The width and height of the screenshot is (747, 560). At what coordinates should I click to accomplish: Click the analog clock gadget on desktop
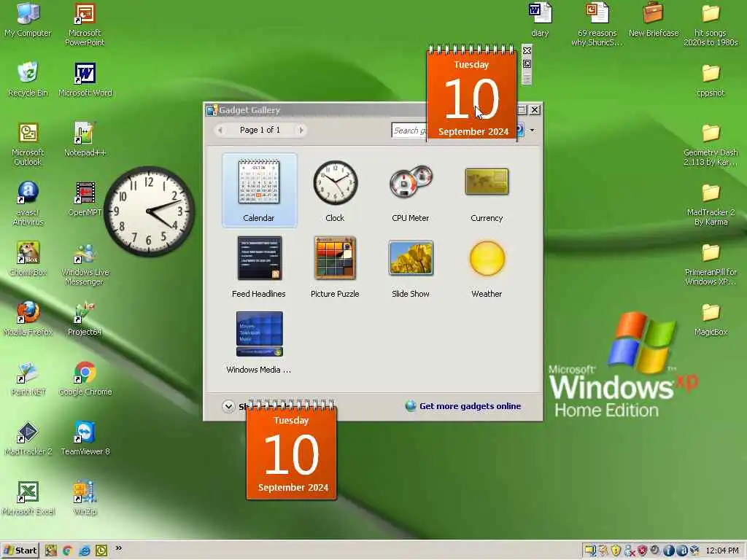click(149, 211)
